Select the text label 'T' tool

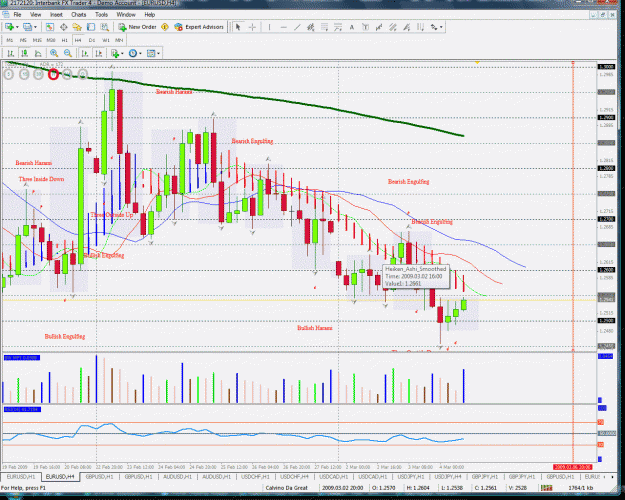click(365, 27)
